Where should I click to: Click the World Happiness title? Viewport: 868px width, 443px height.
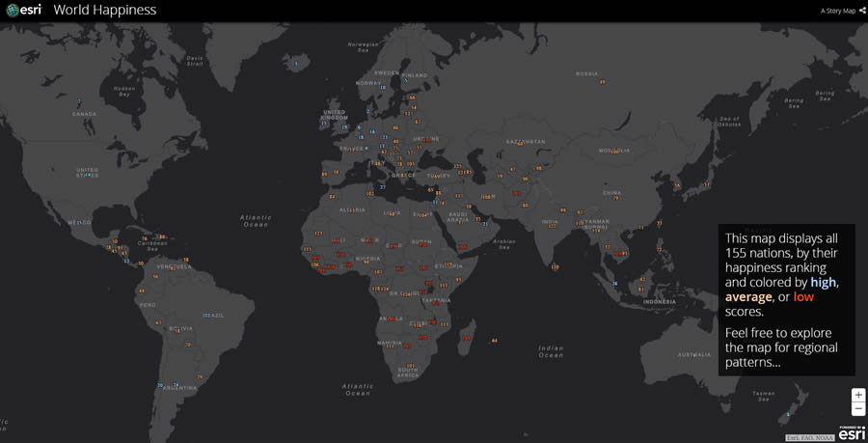104,10
